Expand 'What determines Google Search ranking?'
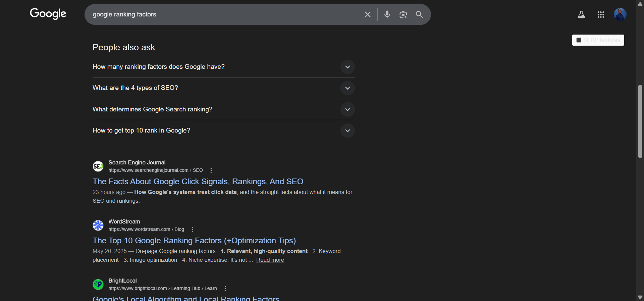Image resolution: width=644 pixels, height=301 pixels. tap(223, 109)
